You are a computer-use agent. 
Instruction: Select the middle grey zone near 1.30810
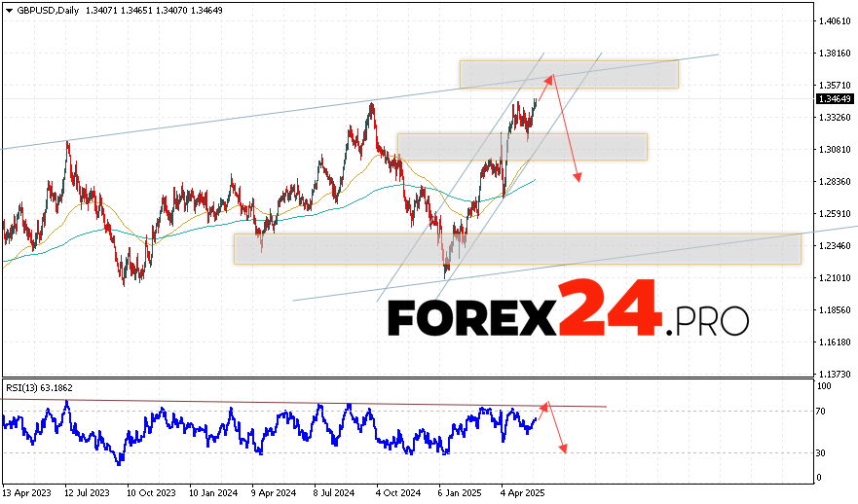tap(522, 146)
